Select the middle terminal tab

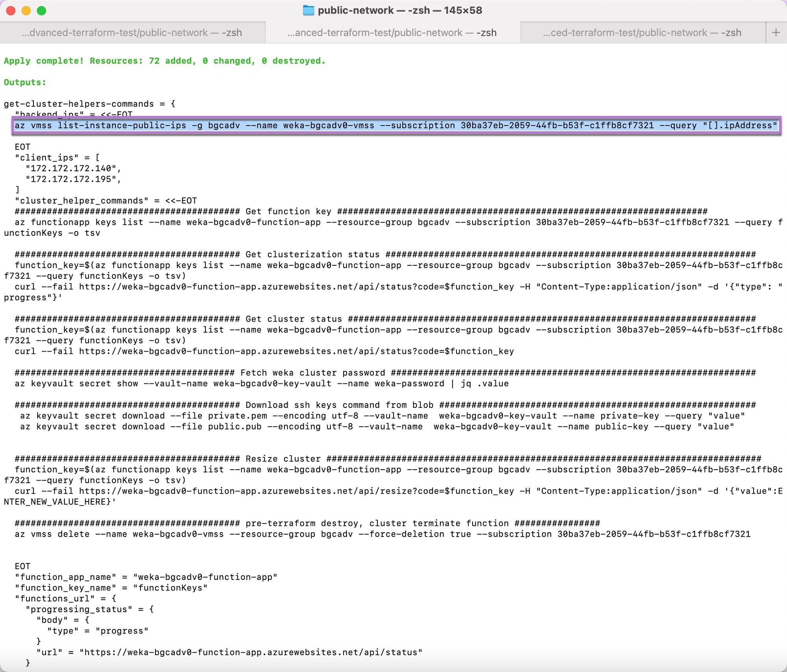tap(392, 33)
